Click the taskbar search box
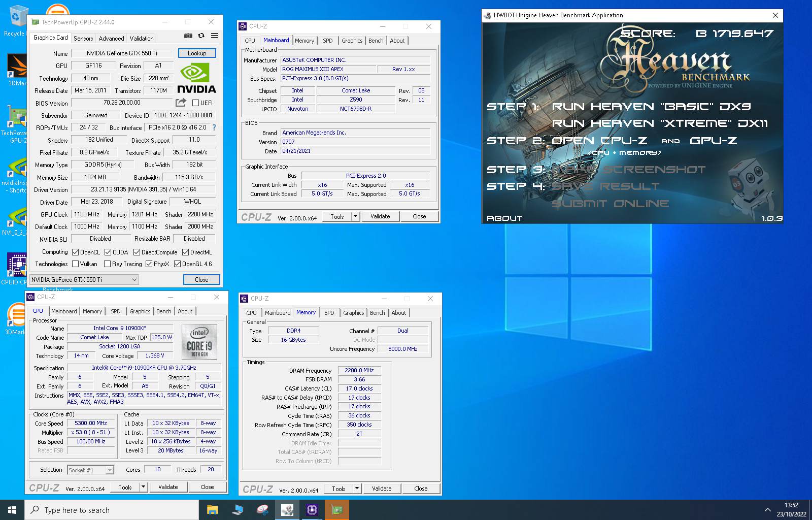 (x=112, y=510)
